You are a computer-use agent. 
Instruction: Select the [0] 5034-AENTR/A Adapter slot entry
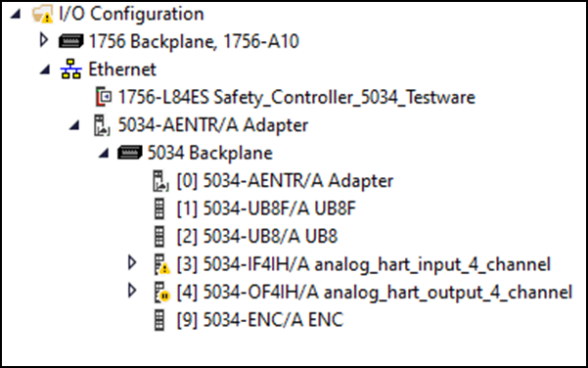285,181
